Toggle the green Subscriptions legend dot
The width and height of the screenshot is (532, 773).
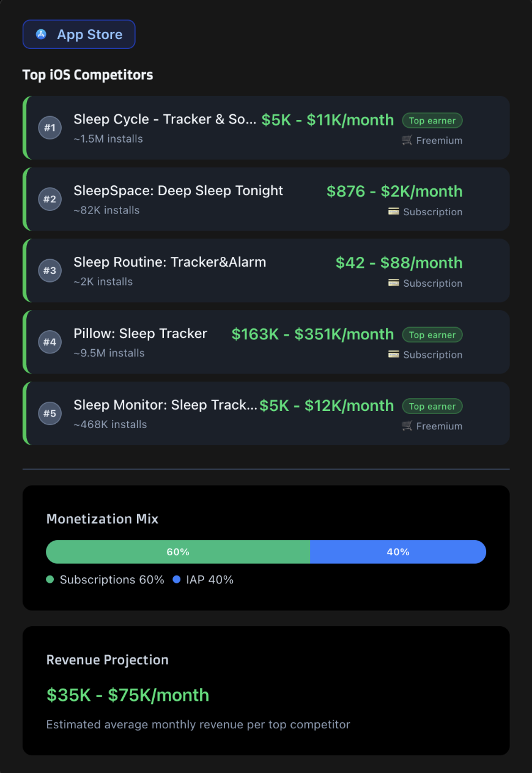[50, 580]
